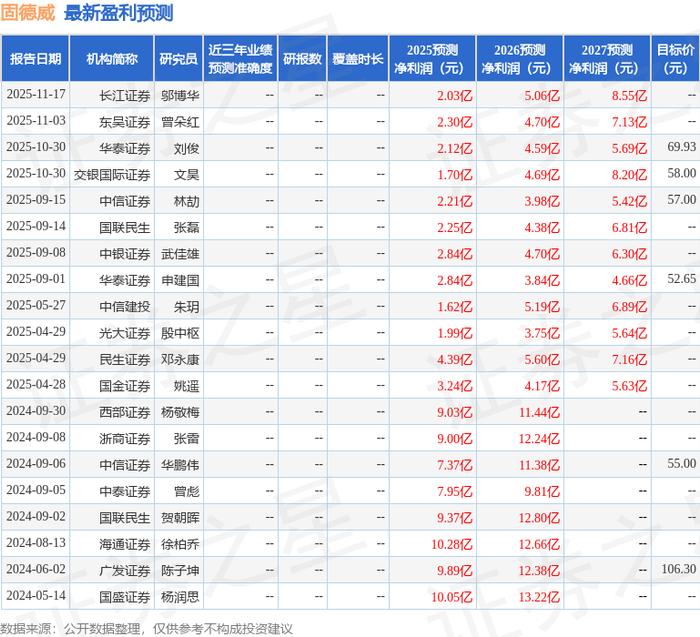Click analyst name 张磊
Image resolution: width=700 pixels, height=637 pixels.
pyautogui.click(x=186, y=227)
